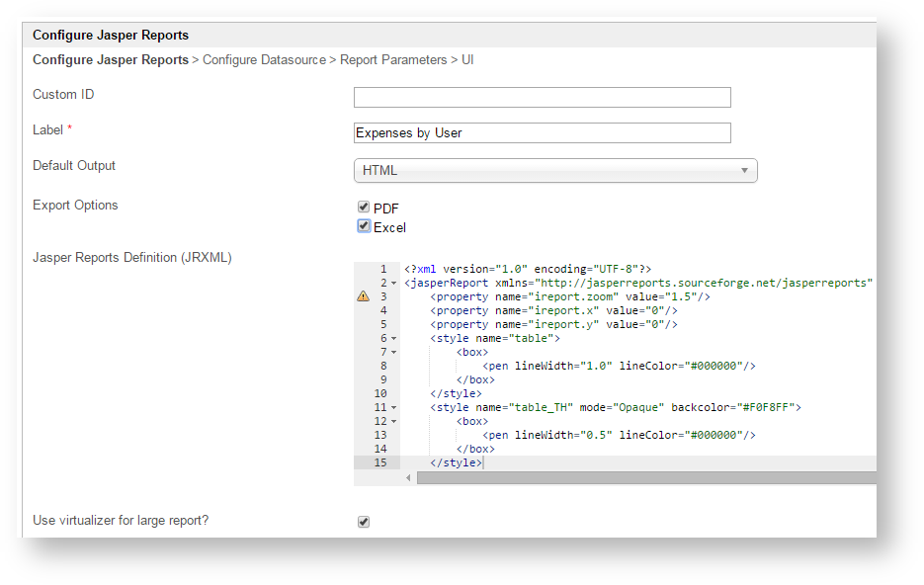Image resolution: width=924 pixels, height=585 pixels.
Task: Select the Configure Jasper Reports breadcrumb step
Action: pyautogui.click(x=111, y=60)
